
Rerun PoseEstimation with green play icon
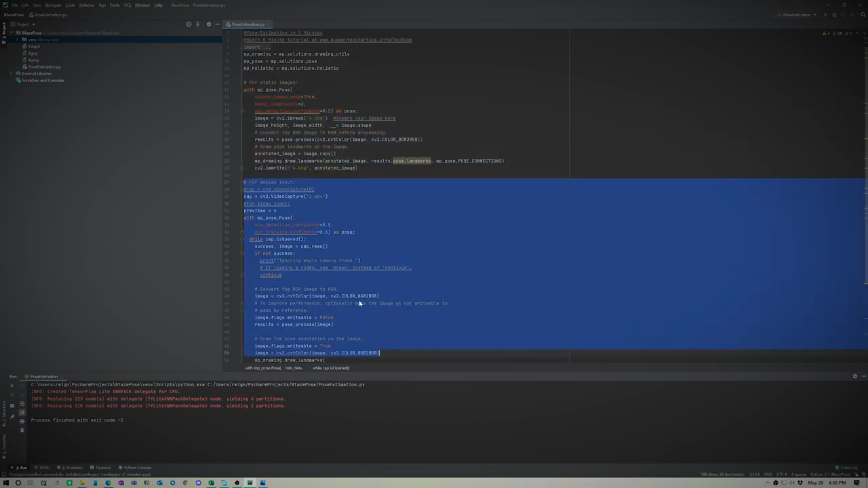pyautogui.click(x=12, y=385)
